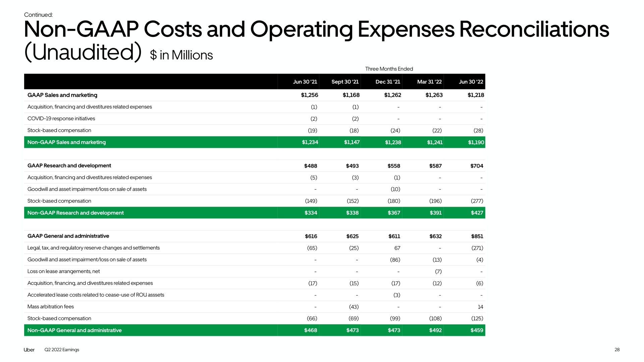Click the $1,256 GAAP Sales and marketing value
This screenshot has width=644, height=362.
(309, 95)
